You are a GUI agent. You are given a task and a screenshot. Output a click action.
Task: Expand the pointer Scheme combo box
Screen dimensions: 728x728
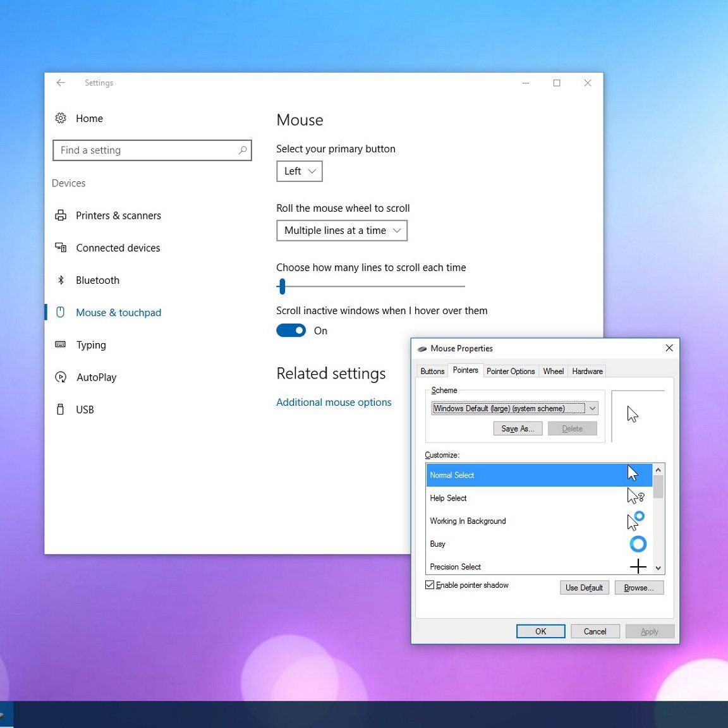[x=514, y=409]
